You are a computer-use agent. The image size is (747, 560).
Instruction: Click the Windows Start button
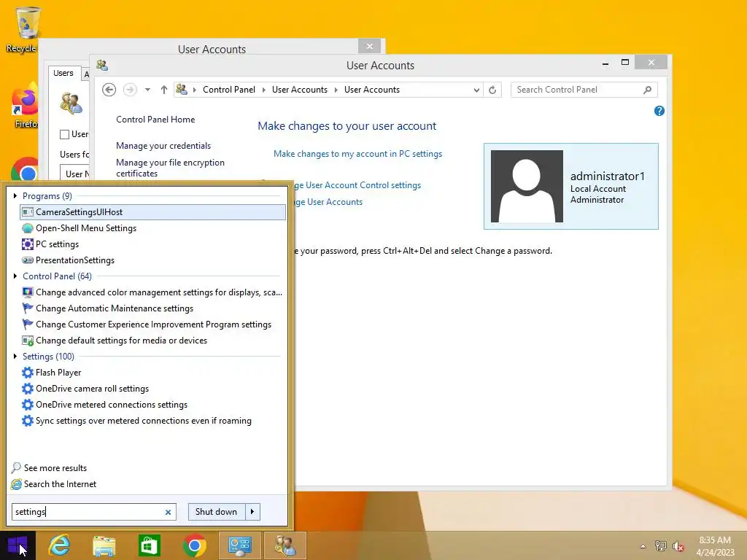[18, 545]
